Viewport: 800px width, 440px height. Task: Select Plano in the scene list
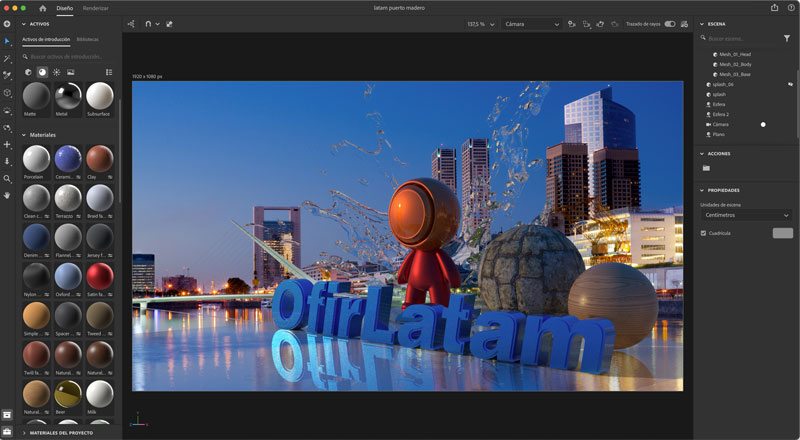718,134
